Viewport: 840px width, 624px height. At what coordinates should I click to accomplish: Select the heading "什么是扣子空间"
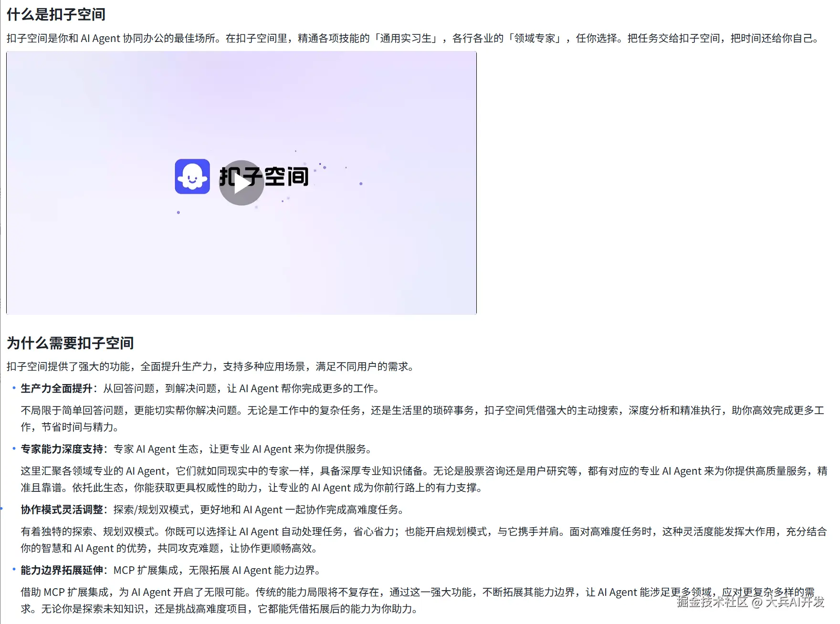(56, 14)
